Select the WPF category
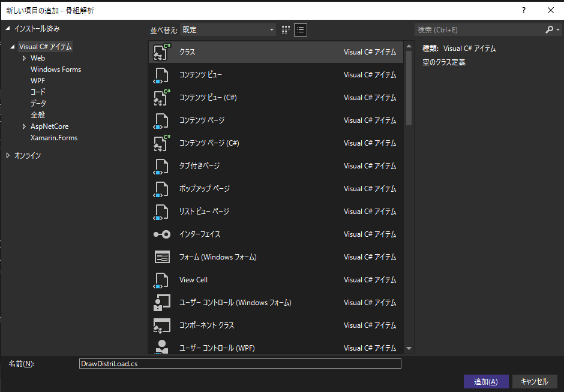The height and width of the screenshot is (392, 564). 38,81
